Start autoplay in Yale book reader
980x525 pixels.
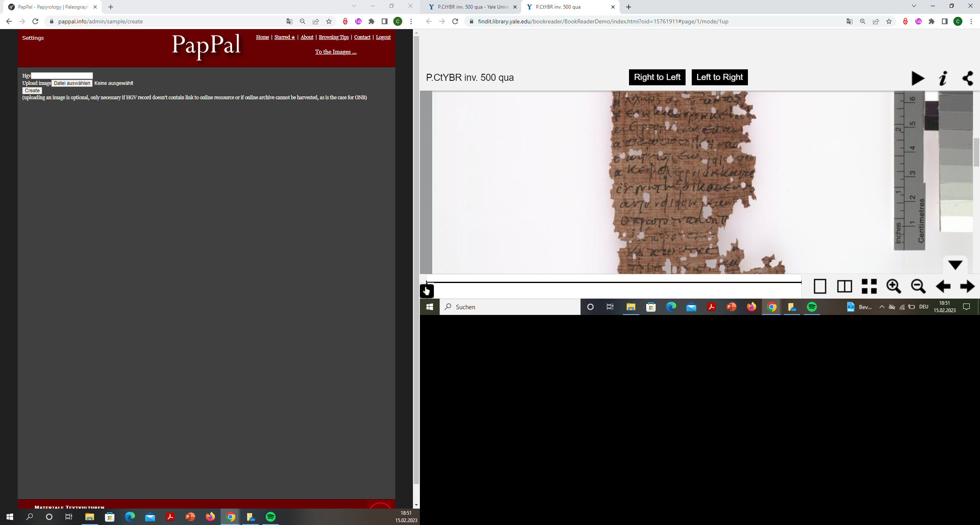pyautogui.click(x=918, y=78)
